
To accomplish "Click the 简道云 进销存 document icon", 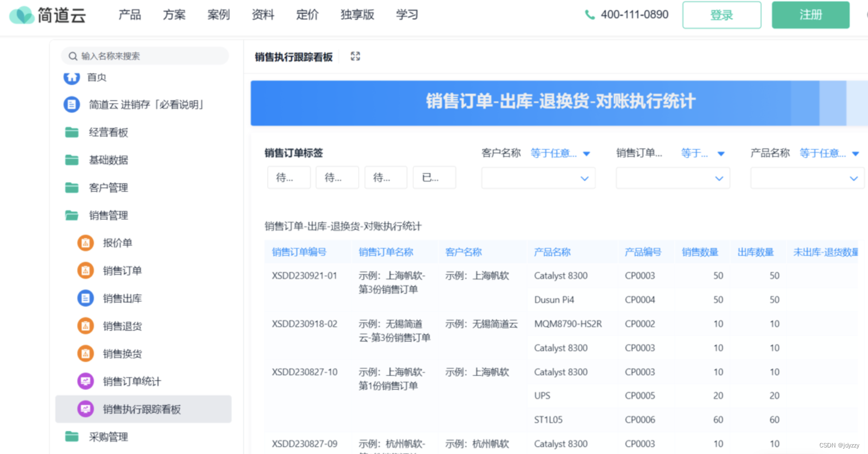I will tap(72, 104).
